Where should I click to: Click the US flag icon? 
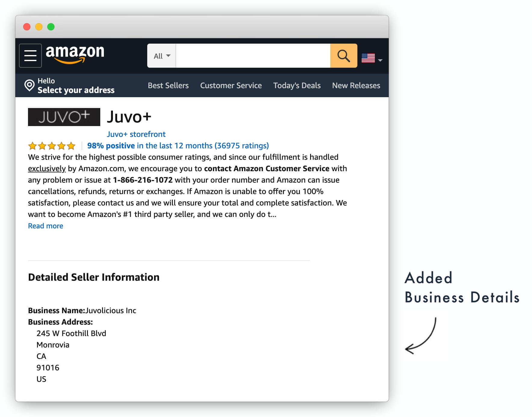pyautogui.click(x=368, y=58)
